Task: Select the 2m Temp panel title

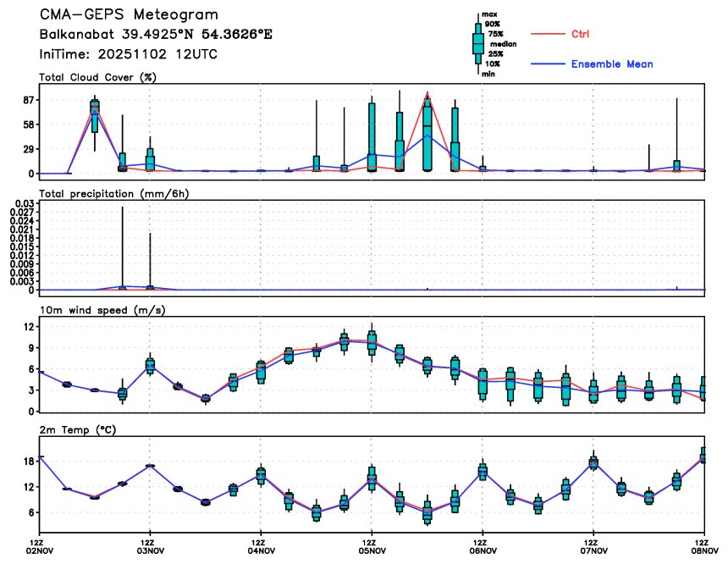Action: 76,430
